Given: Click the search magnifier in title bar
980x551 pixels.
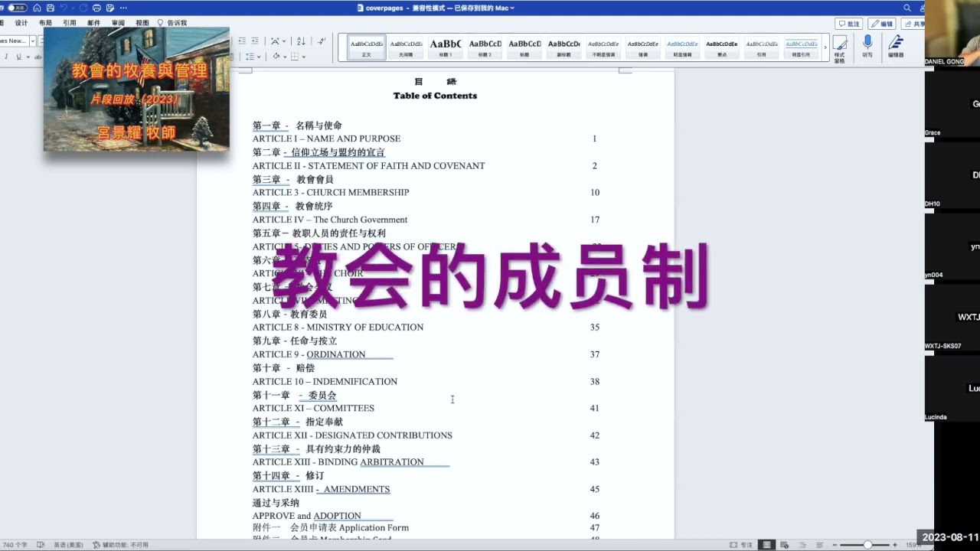Looking at the screenshot, I should [x=907, y=8].
